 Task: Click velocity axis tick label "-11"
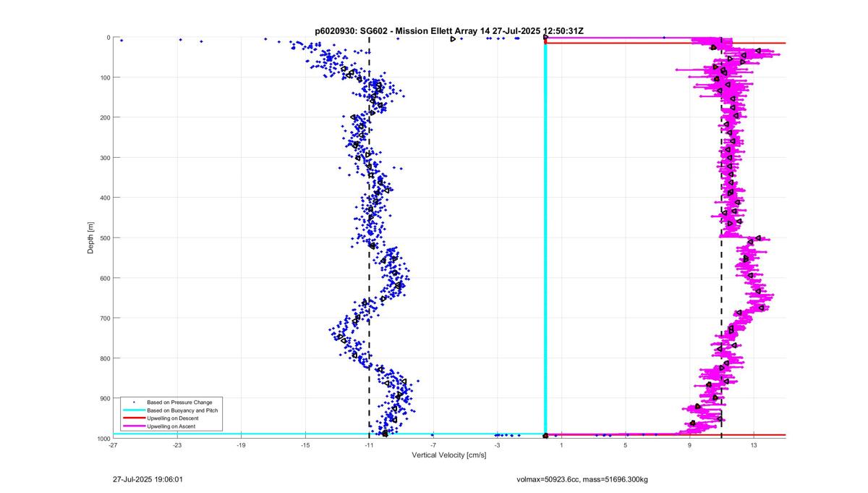coord(369,446)
